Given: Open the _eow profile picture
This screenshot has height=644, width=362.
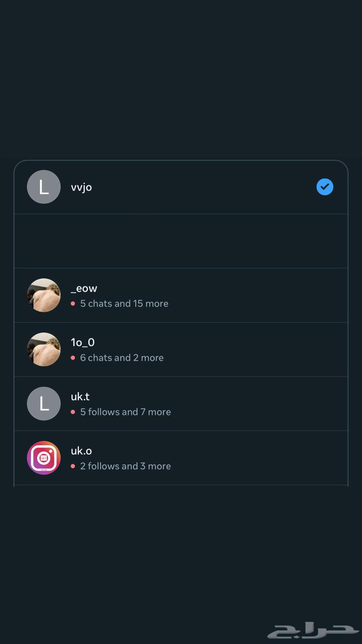Looking at the screenshot, I should 44,295.
